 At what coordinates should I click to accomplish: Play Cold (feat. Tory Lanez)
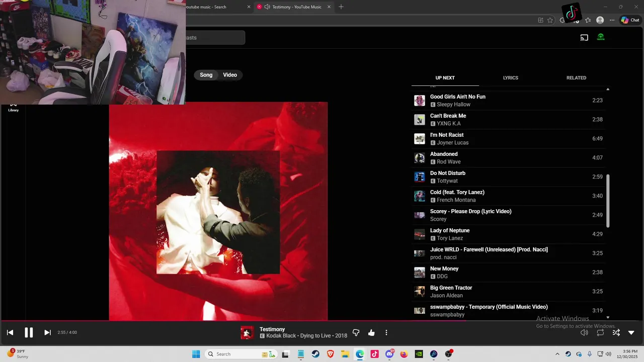tap(508, 196)
